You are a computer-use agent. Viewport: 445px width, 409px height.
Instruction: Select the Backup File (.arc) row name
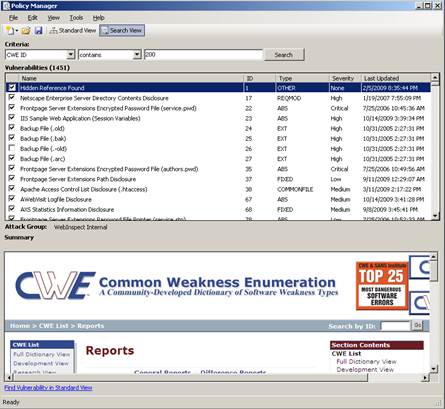(43, 159)
